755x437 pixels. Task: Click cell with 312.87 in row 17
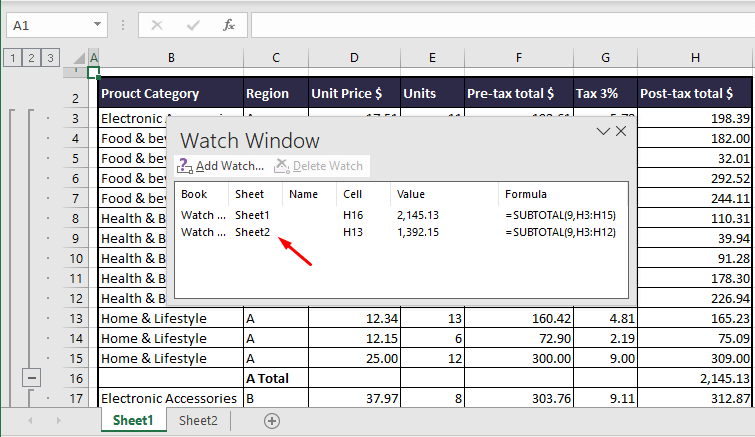click(695, 398)
